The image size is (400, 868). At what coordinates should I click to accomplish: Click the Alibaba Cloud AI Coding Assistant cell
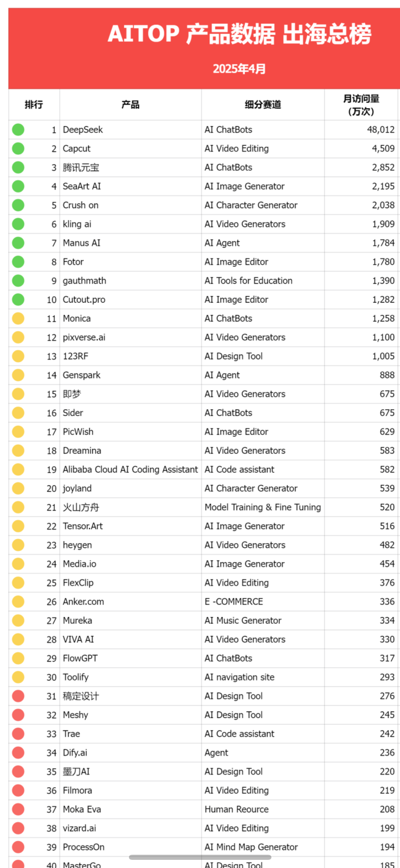point(131,469)
